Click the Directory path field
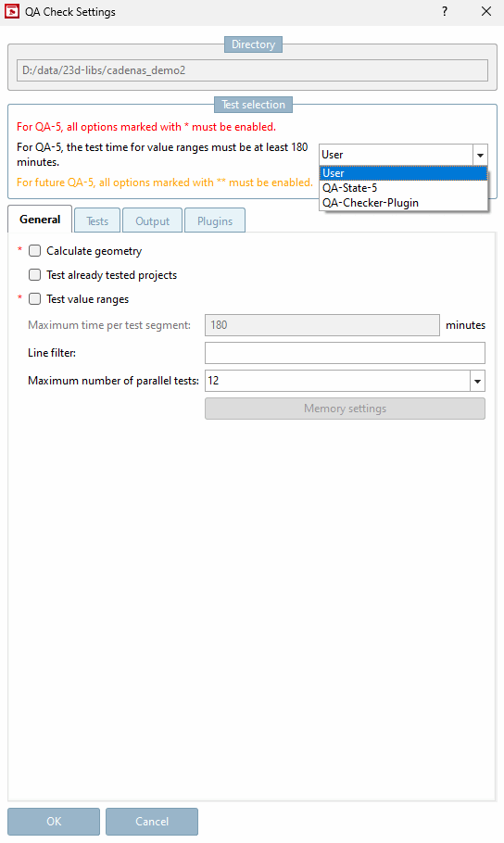 click(x=252, y=70)
